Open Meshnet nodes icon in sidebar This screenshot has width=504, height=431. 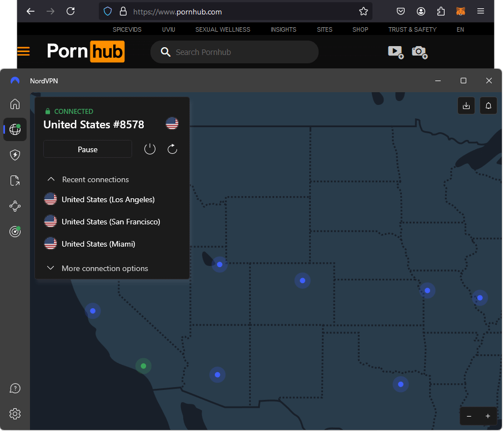(x=15, y=206)
